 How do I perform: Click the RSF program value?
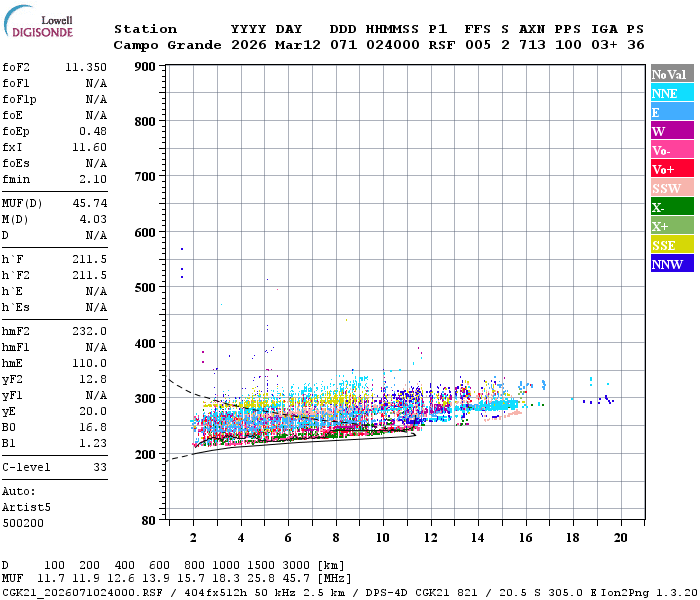click(442, 45)
